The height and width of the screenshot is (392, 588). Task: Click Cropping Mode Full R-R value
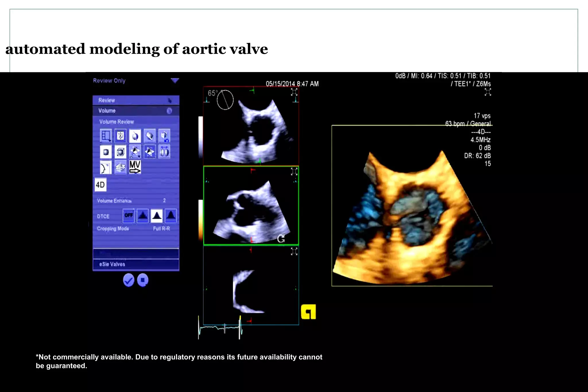(161, 229)
